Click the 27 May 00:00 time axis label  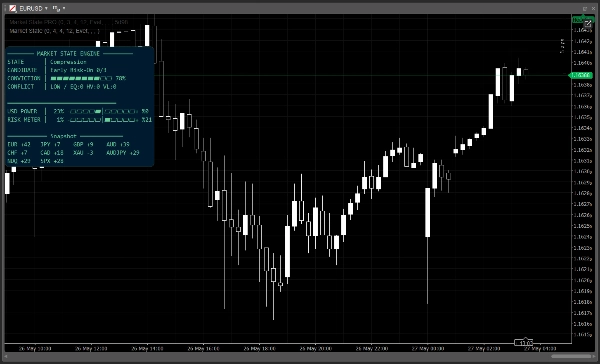428,349
